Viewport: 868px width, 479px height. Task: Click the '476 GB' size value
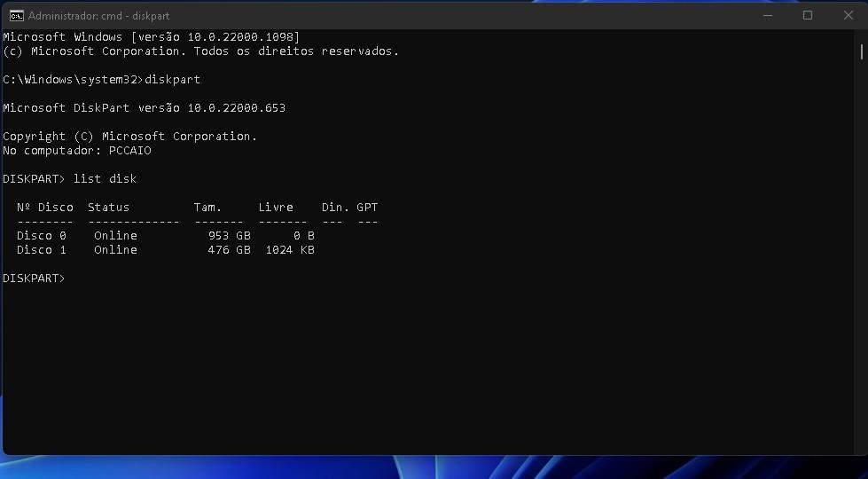tap(229, 250)
